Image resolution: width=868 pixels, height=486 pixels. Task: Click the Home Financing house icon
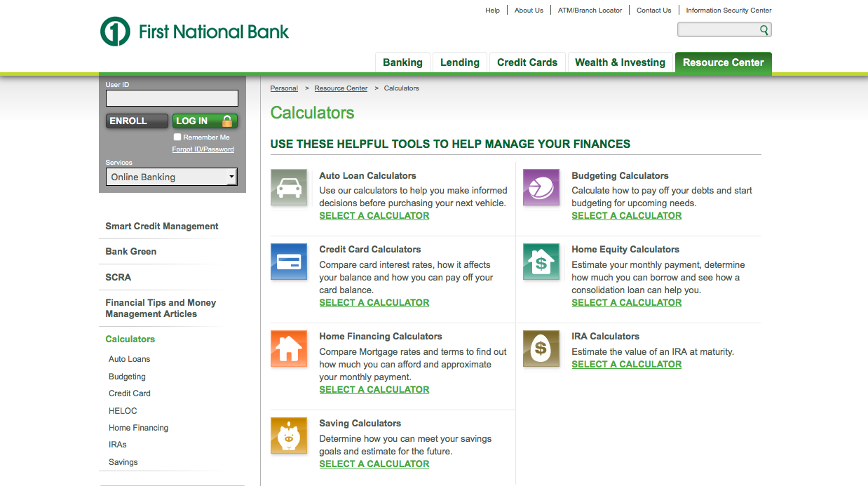tap(289, 349)
